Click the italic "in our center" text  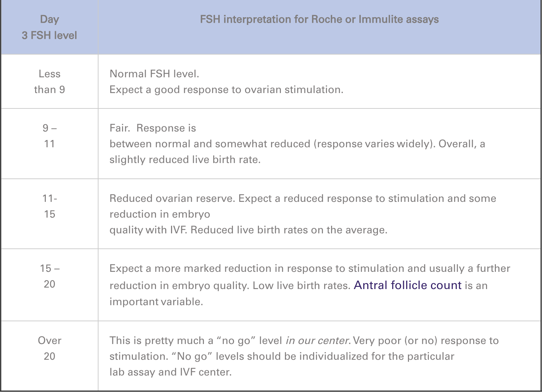pyautogui.click(x=317, y=341)
